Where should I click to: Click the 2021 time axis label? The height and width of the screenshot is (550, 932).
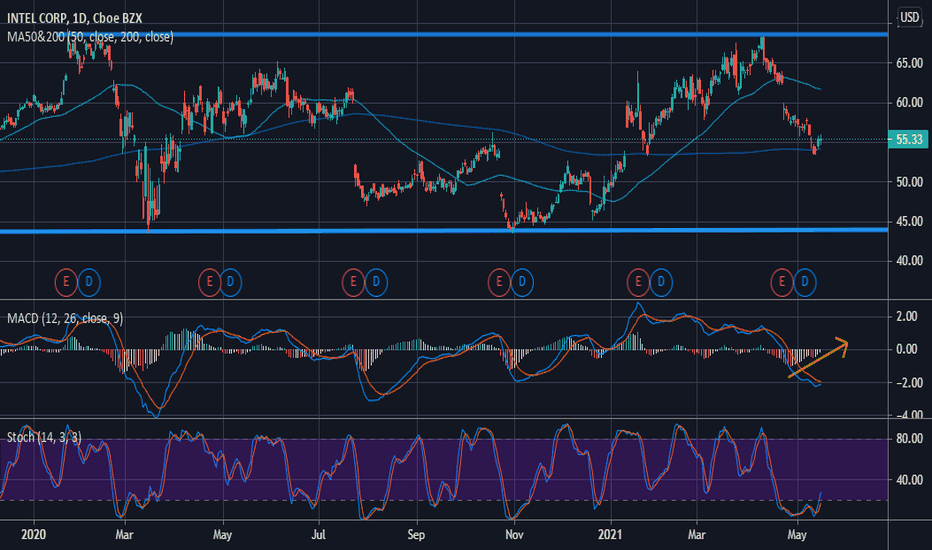point(610,534)
